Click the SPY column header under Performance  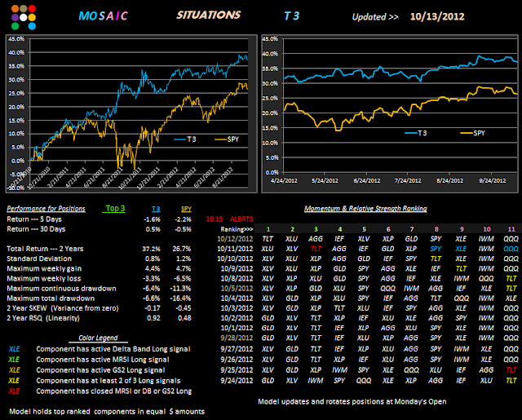point(186,209)
